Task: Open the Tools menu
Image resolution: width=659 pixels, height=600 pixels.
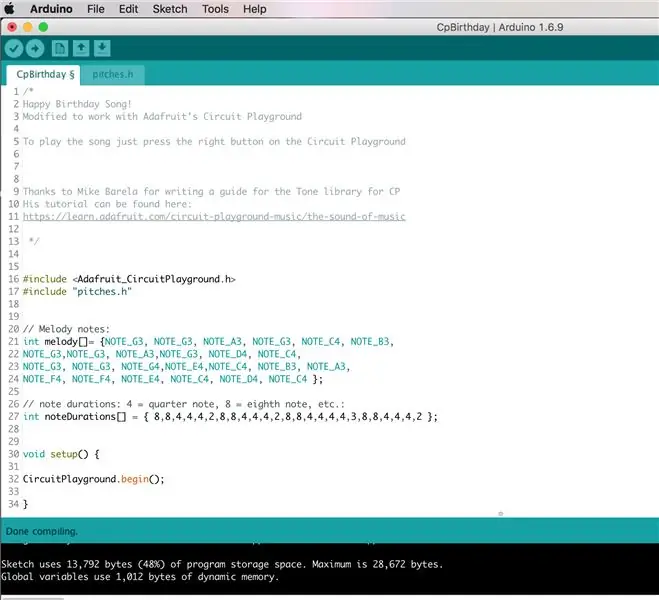Action: point(215,9)
